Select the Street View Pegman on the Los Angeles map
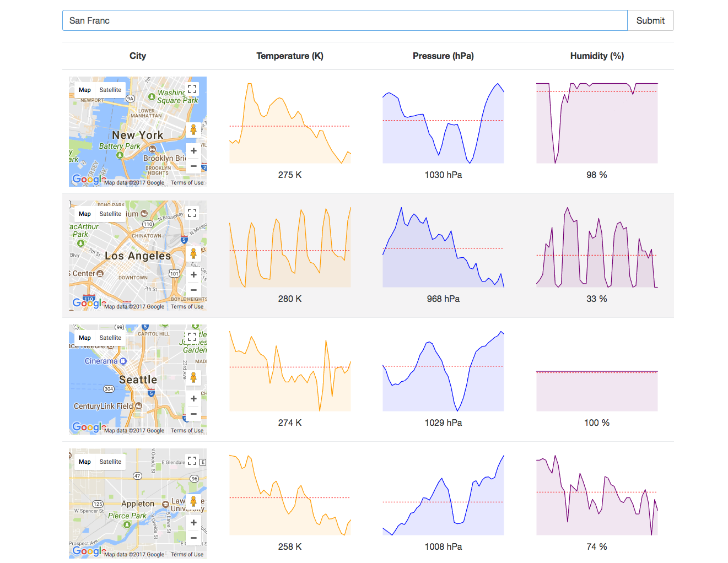 point(193,254)
